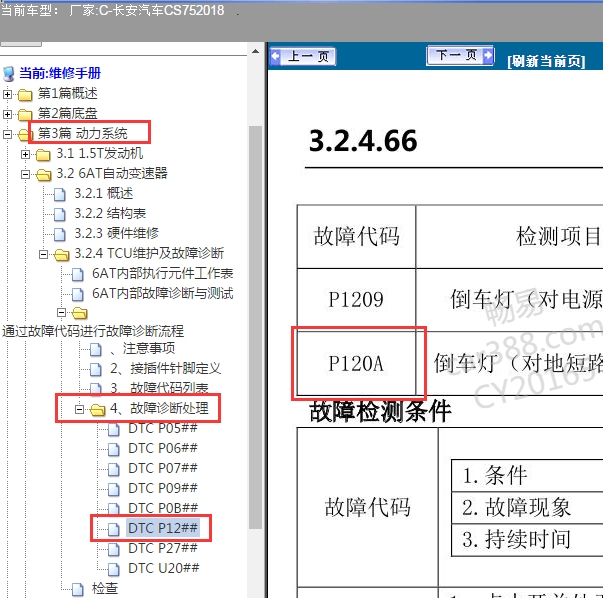Click folder icon of 3.2 6AT自动变速器
Image resolution: width=603 pixels, height=598 pixels.
(x=43, y=175)
